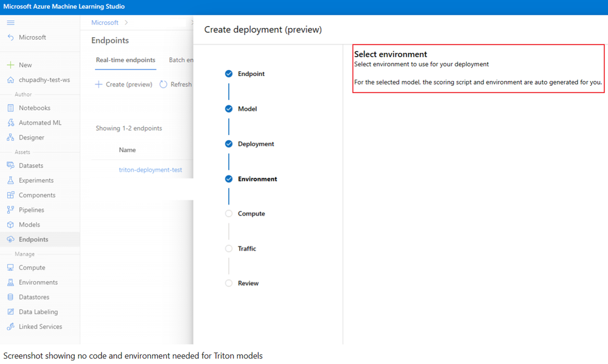
Task: Go to the Deployment wizard step label
Action: point(256,144)
